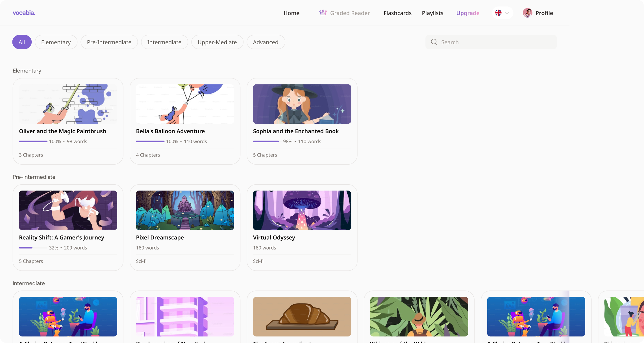Click the '3 Chapters' label
This screenshot has height=343, width=644.
click(31, 155)
